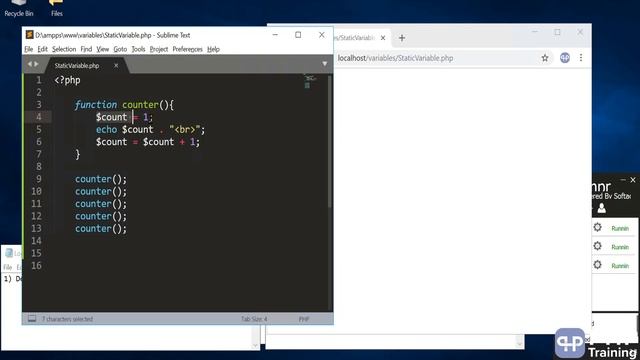The image size is (640, 360).
Task: Click line number 9 in the gutter
Action: (x=38, y=179)
